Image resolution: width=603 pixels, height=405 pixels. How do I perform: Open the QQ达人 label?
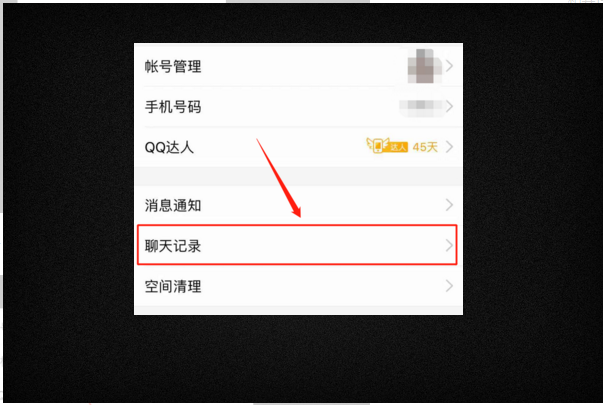click(169, 147)
